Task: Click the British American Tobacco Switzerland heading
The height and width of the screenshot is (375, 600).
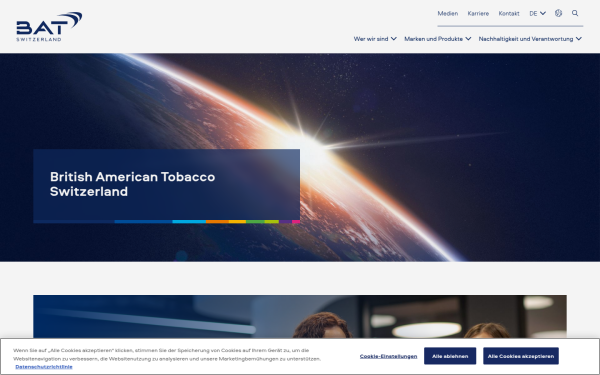Action: pyautogui.click(x=132, y=184)
